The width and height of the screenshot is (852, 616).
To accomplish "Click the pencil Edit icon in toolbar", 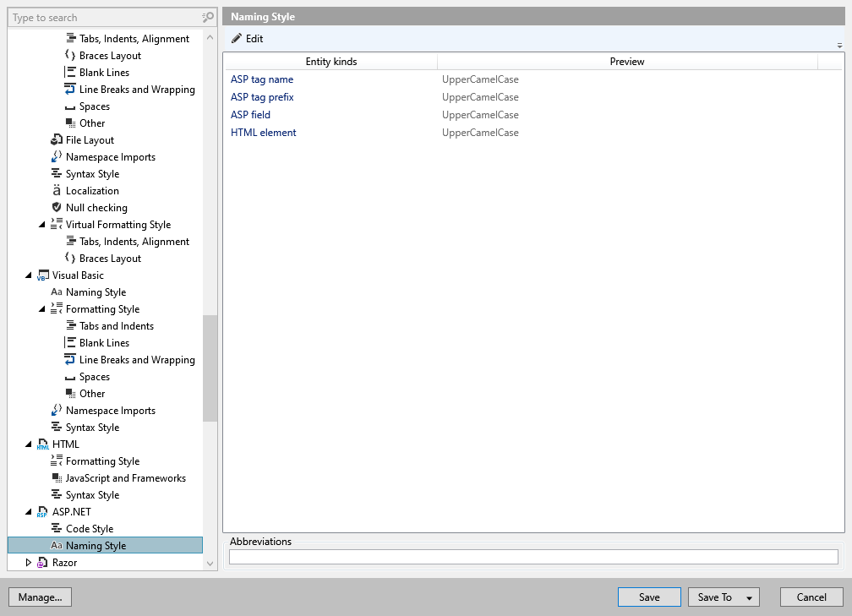I will coord(237,39).
